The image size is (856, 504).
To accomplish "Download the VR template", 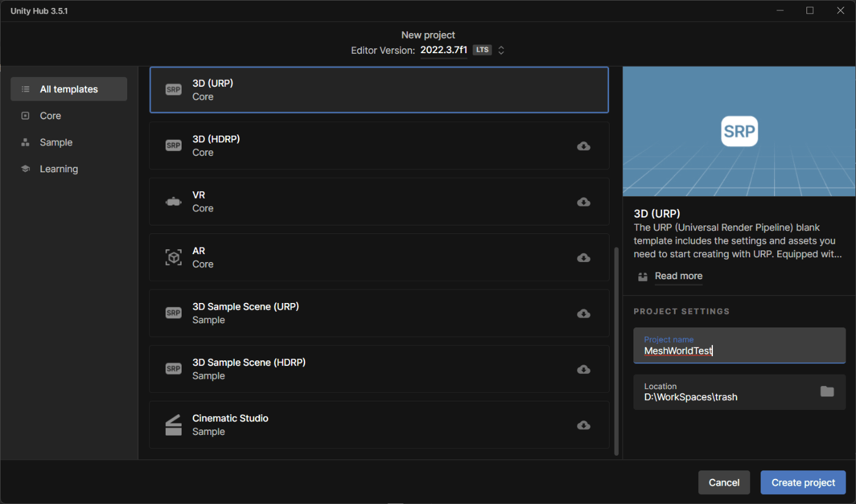I will pyautogui.click(x=584, y=202).
